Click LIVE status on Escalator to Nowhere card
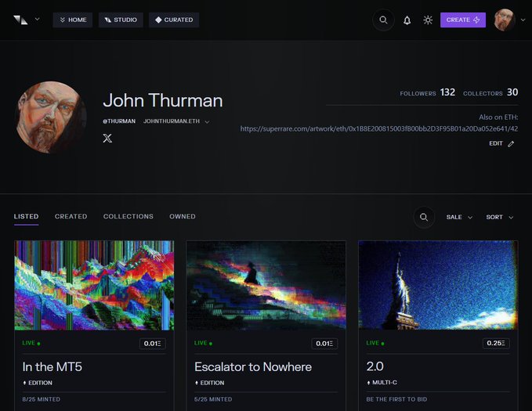The width and height of the screenshot is (532, 411). (x=203, y=343)
